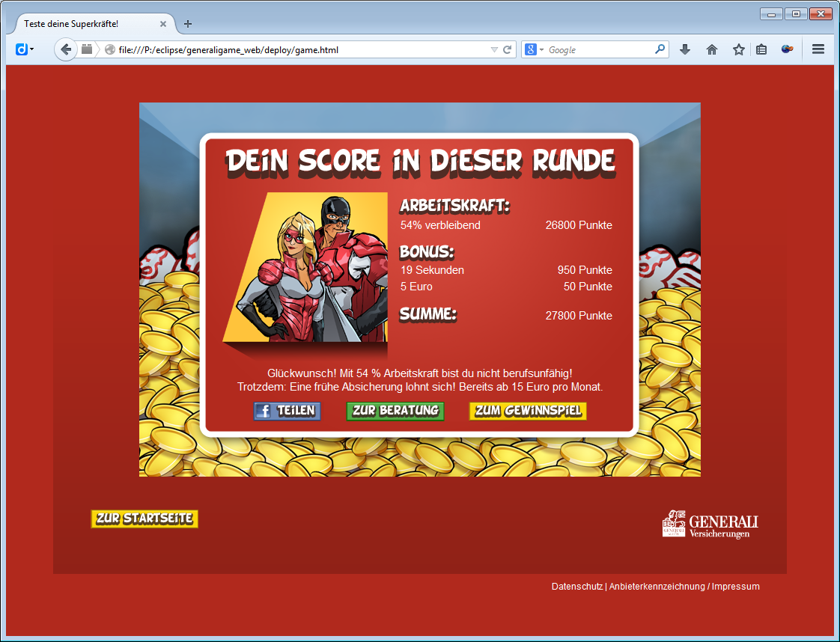This screenshot has height=642, width=840.
Task: Click the 'Zum Gewinnspiel' button
Action: pyautogui.click(x=527, y=411)
